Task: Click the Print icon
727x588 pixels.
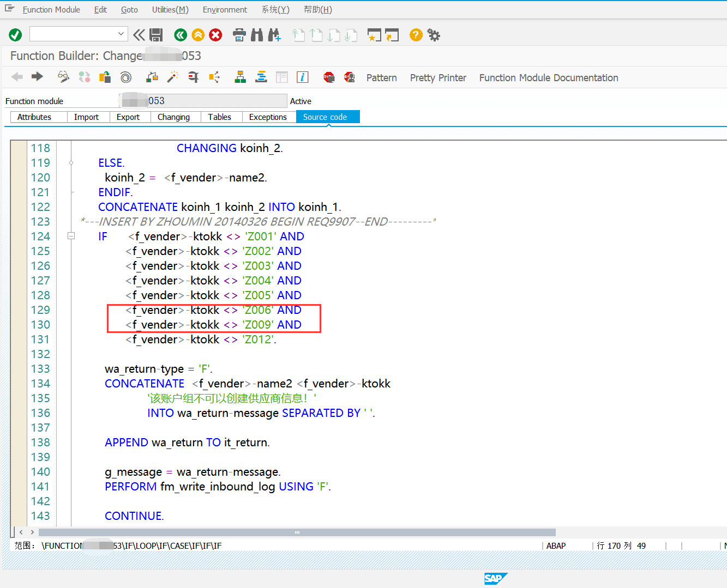Action: point(239,35)
